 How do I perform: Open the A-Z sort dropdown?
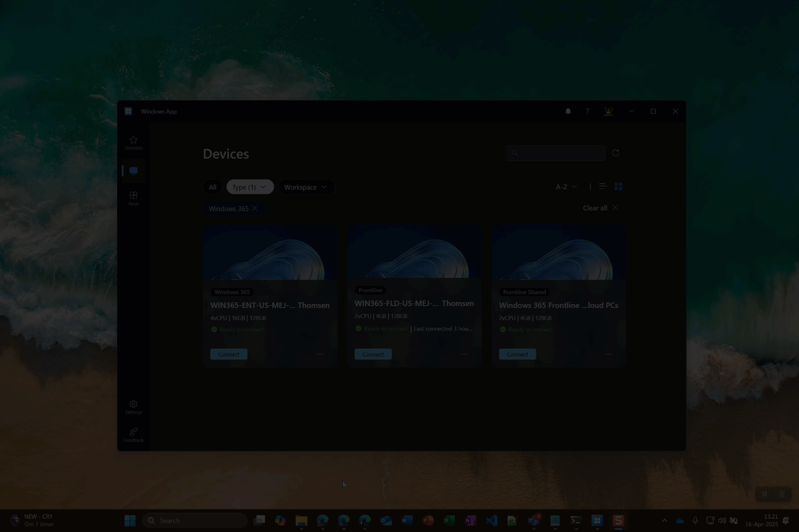coord(566,187)
